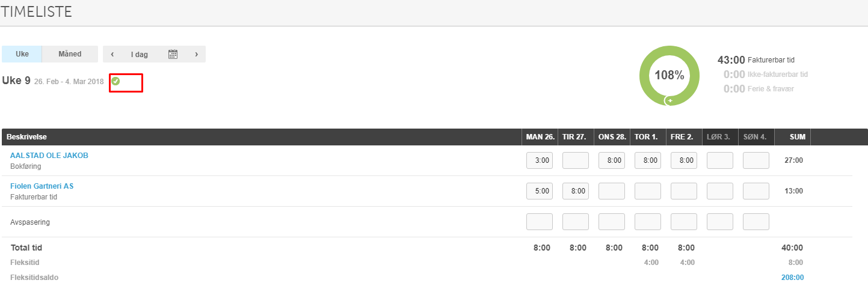
Task: Click the Fleksitidsaldo 208:00 value
Action: (x=792, y=278)
